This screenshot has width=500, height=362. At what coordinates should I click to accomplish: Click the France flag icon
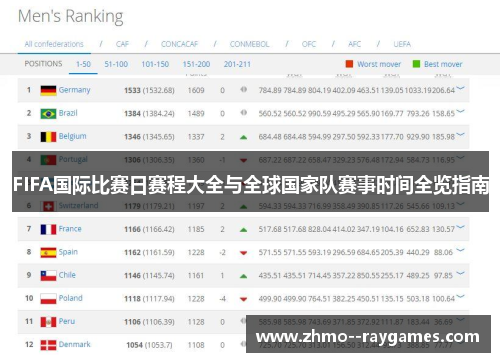[48, 229]
